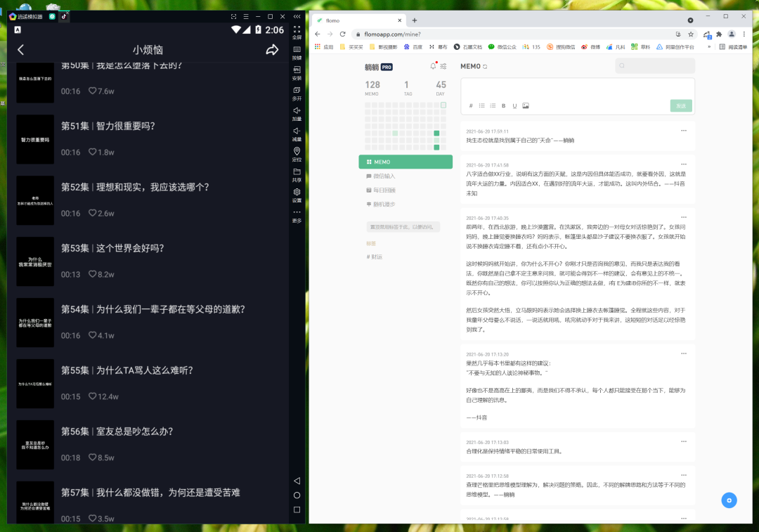Screen dimensions: 759x532
Task: Open the # 财运 tag
Action: [374, 257]
